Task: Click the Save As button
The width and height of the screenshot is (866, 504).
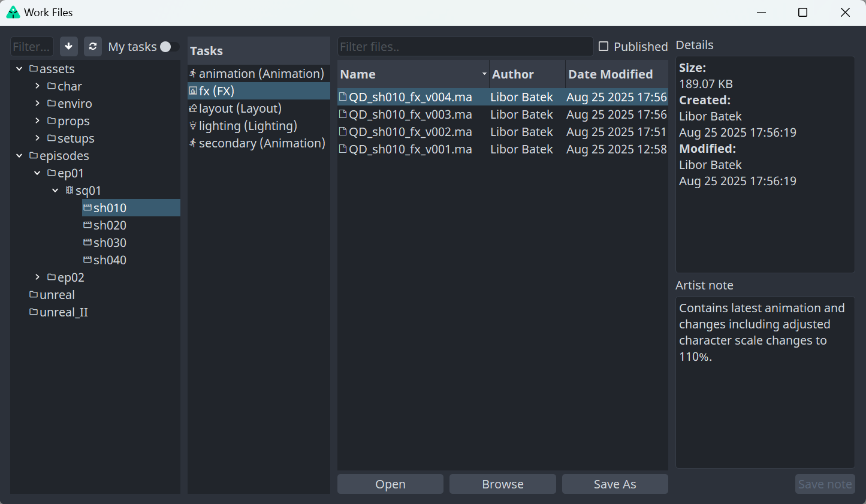Action: (x=614, y=484)
